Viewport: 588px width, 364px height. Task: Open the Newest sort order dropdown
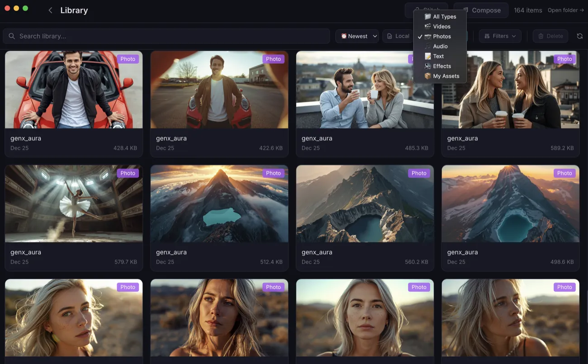click(357, 36)
